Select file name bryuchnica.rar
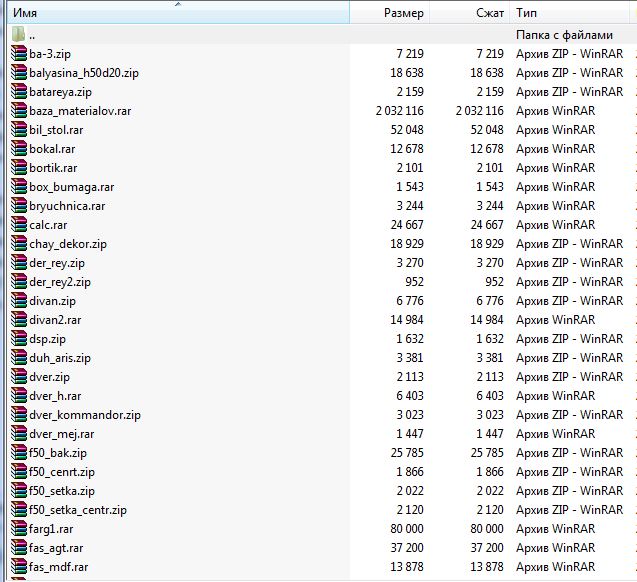637x582 pixels. tap(67, 206)
